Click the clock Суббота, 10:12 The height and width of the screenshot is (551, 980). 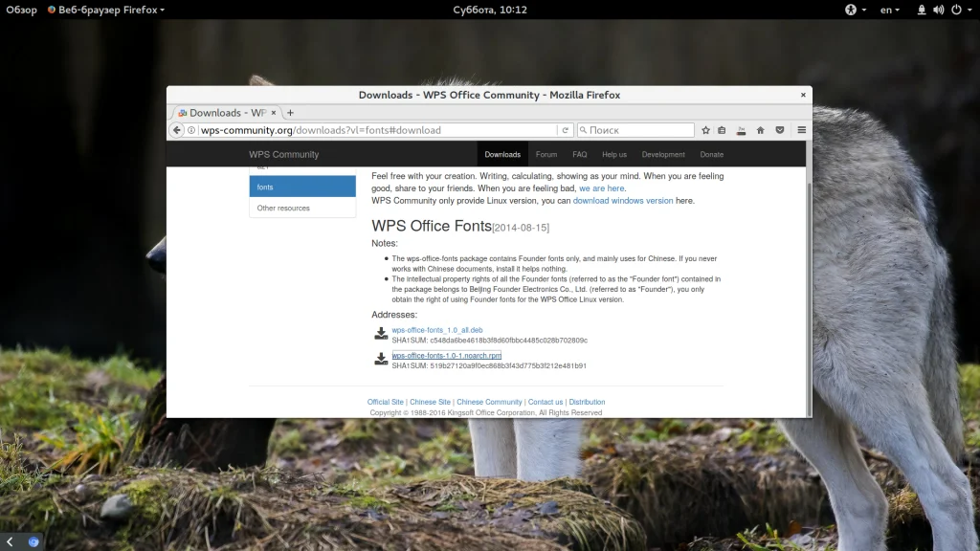pyautogui.click(x=490, y=10)
